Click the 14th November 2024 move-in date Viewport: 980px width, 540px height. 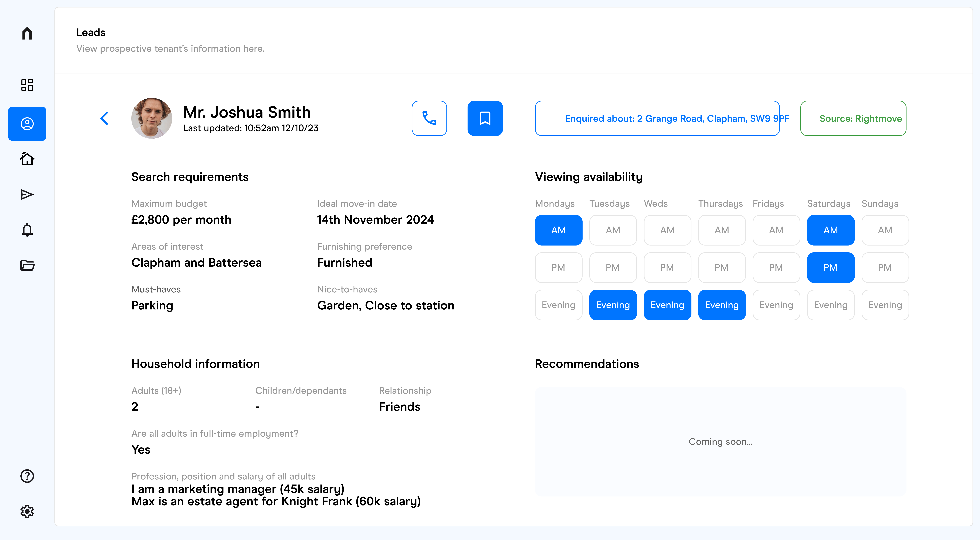pyautogui.click(x=375, y=220)
